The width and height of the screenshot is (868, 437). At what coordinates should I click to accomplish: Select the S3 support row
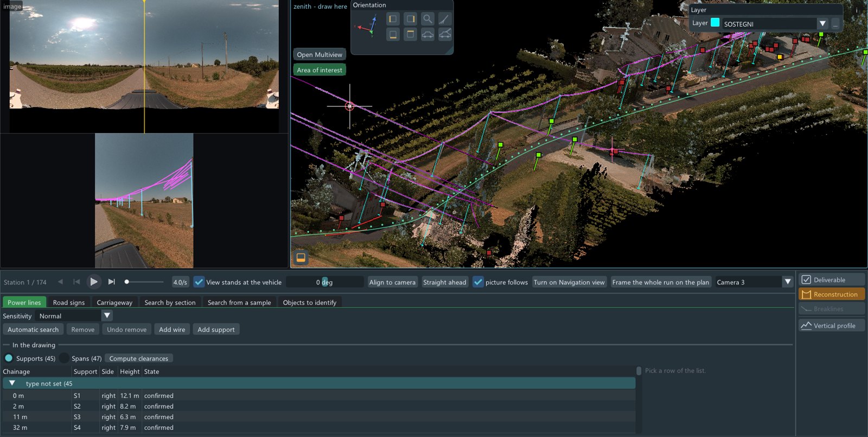coord(319,417)
